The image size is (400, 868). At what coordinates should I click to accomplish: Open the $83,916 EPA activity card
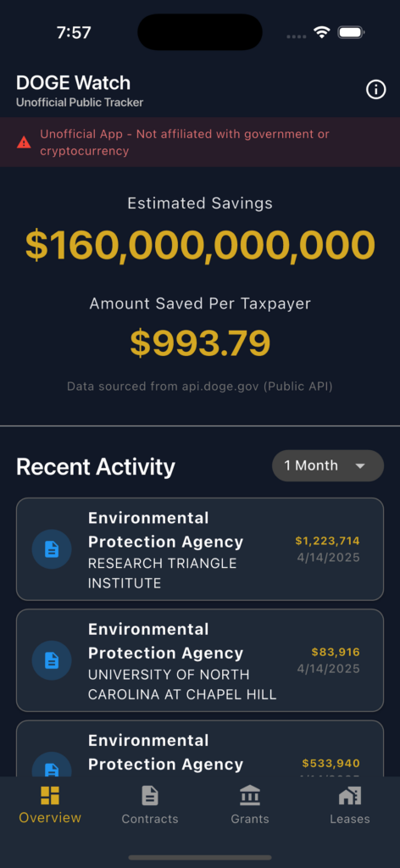click(x=200, y=660)
